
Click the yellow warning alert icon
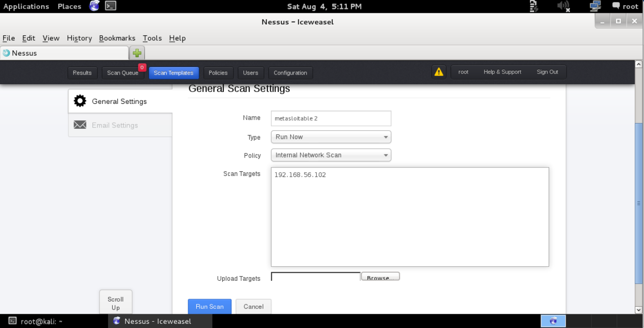439,72
